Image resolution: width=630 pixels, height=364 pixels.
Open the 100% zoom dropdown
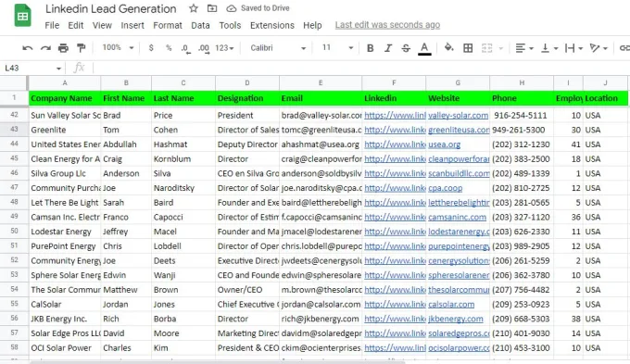pos(118,48)
